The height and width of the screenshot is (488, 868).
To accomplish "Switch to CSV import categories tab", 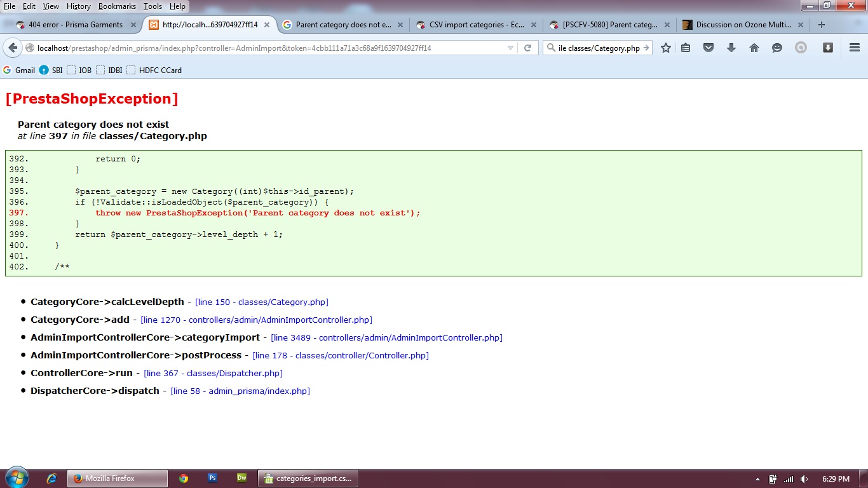I will pos(475,25).
